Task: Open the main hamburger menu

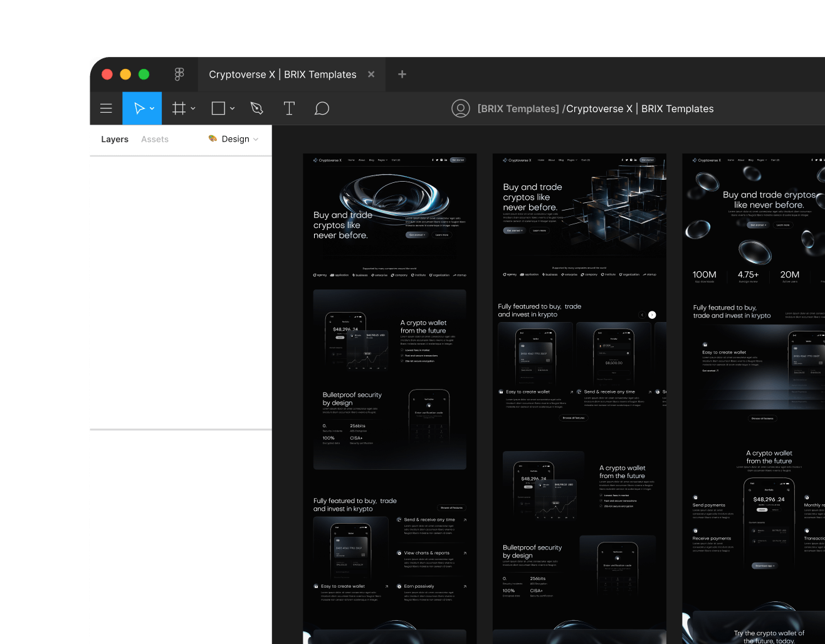Action: [106, 108]
